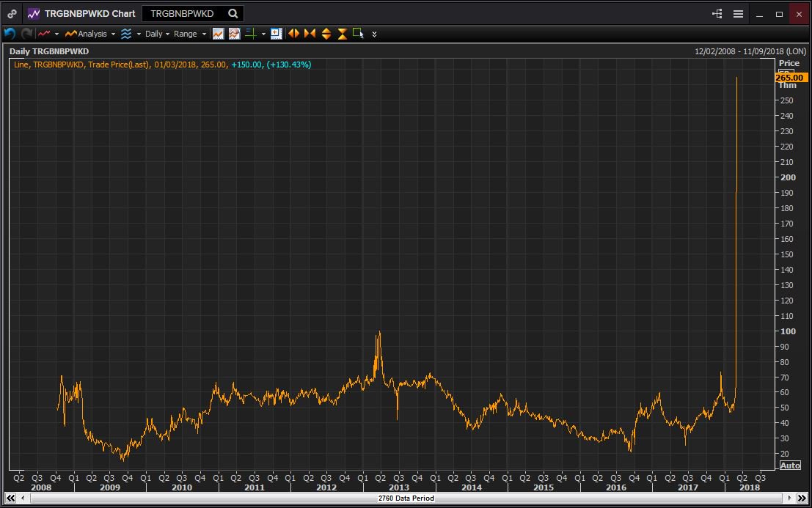Viewport: 812px width, 508px height.
Task: Click the legend text for TRGBNBPWKD line
Action: click(x=163, y=65)
